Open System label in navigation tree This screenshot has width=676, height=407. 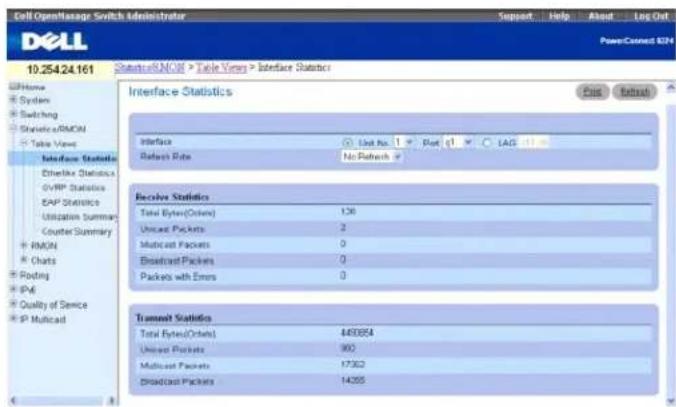coord(34,100)
